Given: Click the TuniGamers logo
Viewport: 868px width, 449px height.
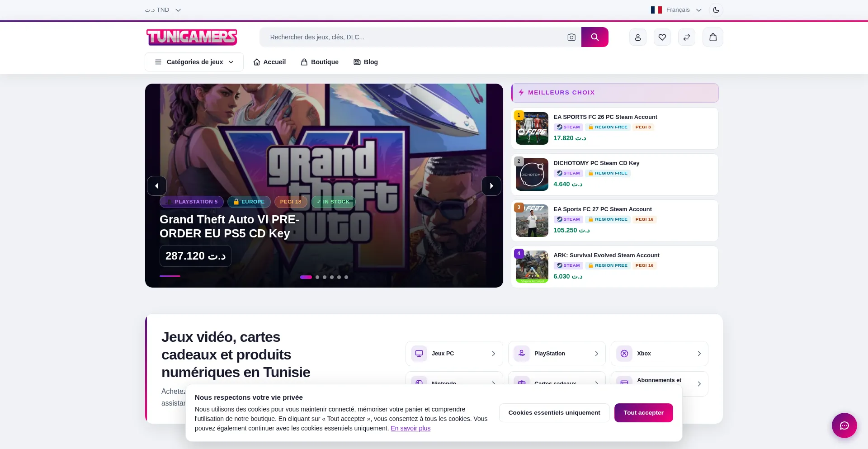Looking at the screenshot, I should 192,37.
